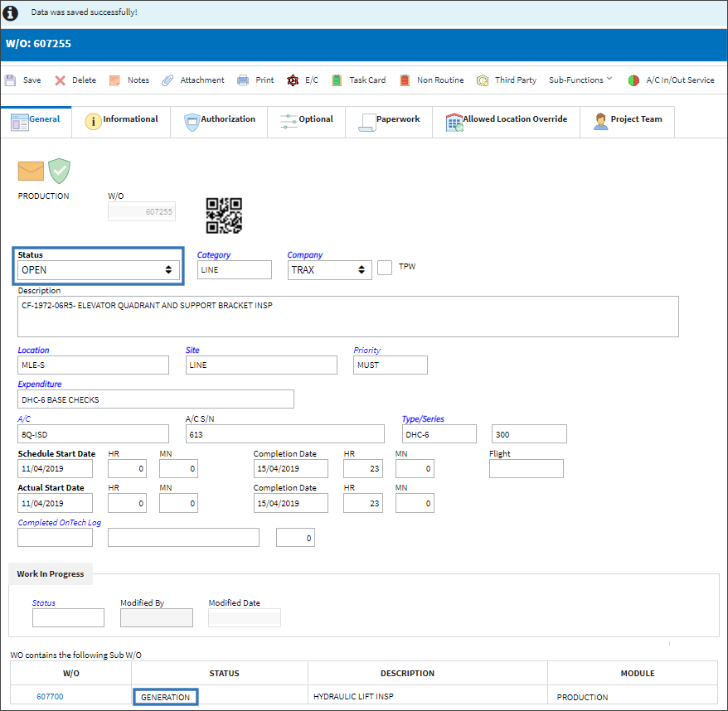Click the Description text area

coord(348,317)
